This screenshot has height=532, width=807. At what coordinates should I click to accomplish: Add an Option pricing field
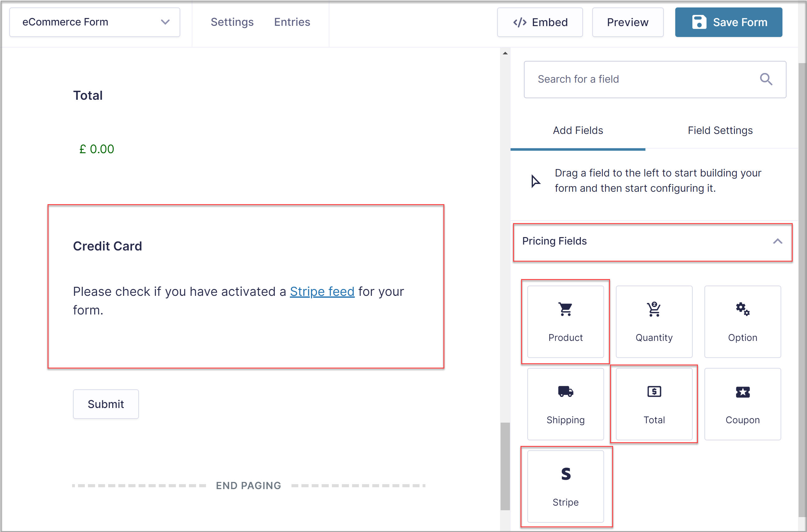tap(743, 321)
